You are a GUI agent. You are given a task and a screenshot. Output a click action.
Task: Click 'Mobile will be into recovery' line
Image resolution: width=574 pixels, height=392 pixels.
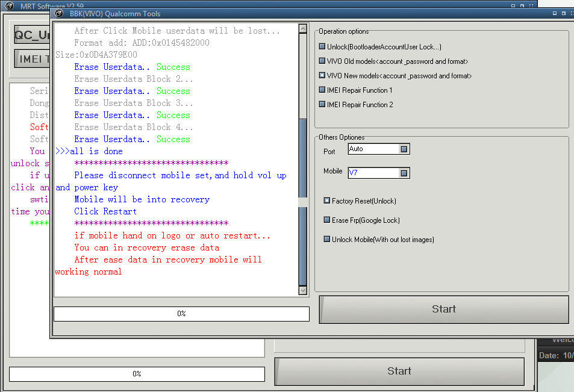click(x=142, y=199)
